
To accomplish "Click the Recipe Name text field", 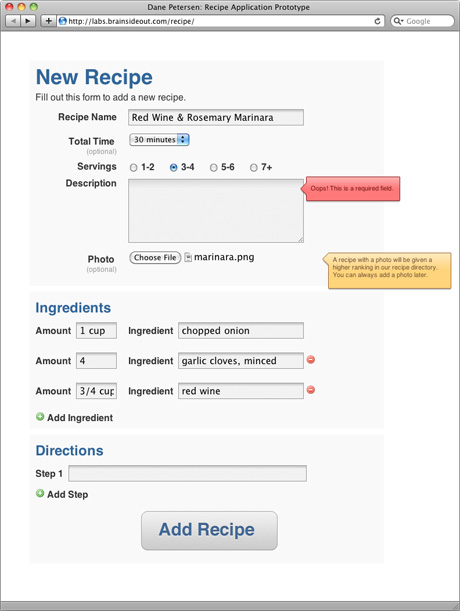I will point(216,117).
